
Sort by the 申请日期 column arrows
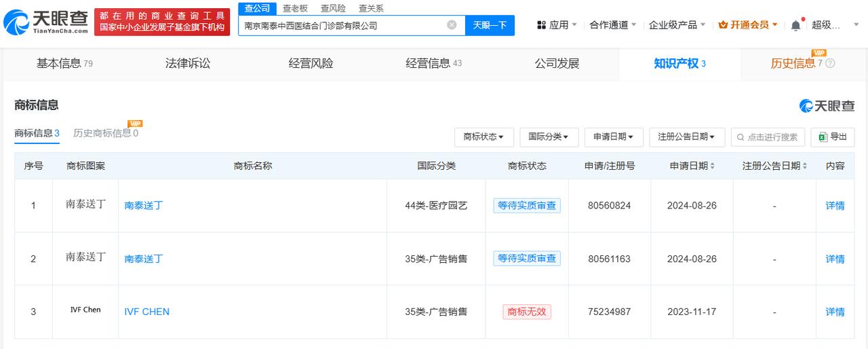point(712,166)
